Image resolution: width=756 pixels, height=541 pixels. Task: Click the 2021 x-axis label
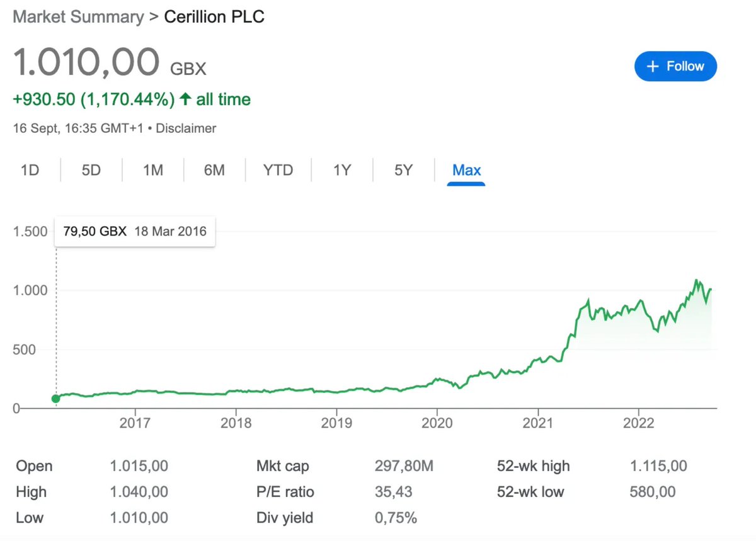point(538,423)
